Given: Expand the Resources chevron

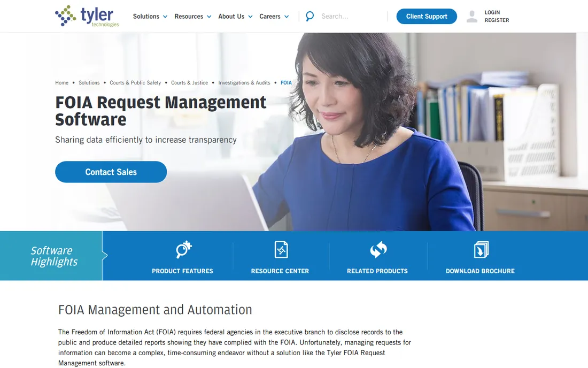Looking at the screenshot, I should coord(209,17).
